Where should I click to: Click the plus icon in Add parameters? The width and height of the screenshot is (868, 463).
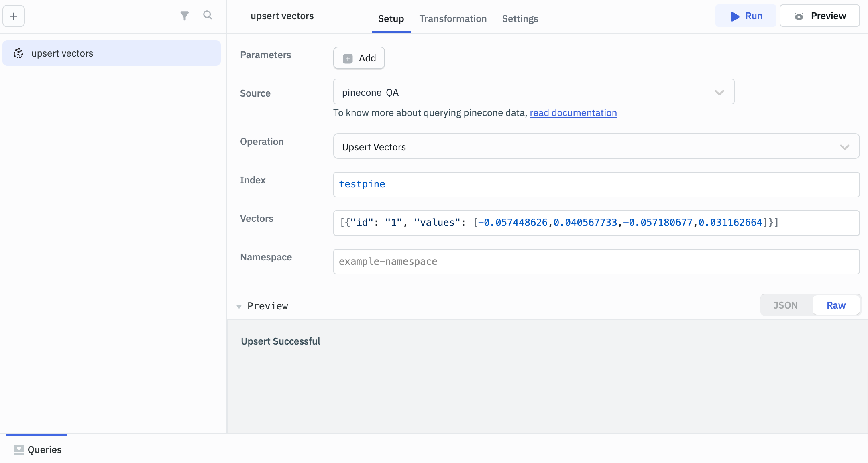(x=348, y=59)
